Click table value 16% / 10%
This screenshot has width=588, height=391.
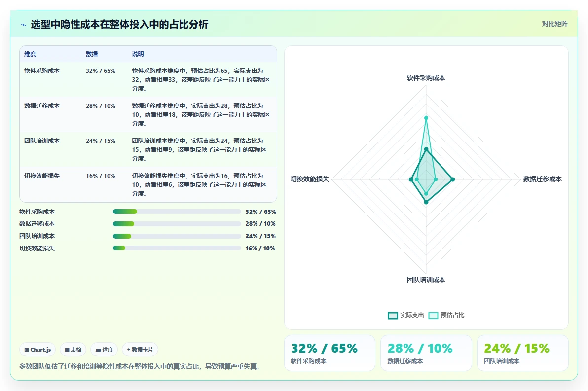[101, 176]
